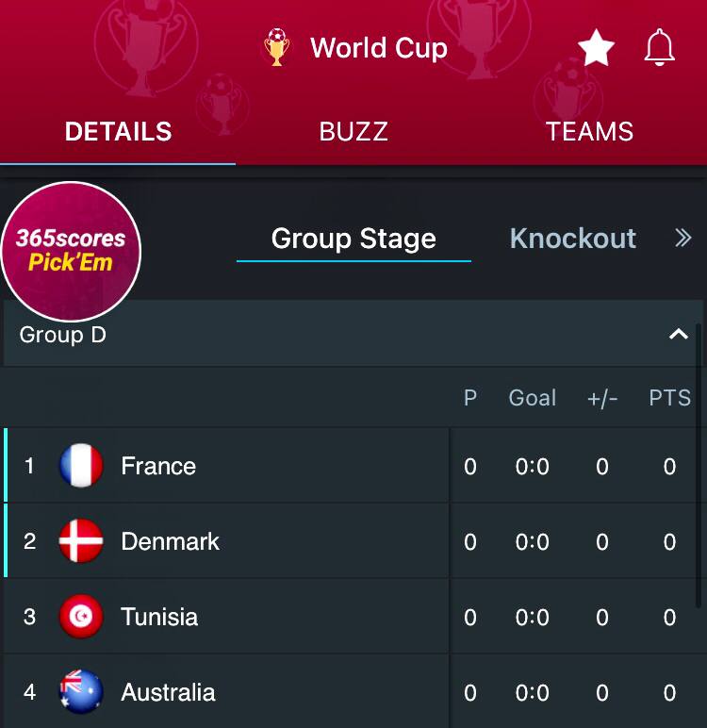
Task: Tap the Australia flag icon
Action: [x=81, y=692]
